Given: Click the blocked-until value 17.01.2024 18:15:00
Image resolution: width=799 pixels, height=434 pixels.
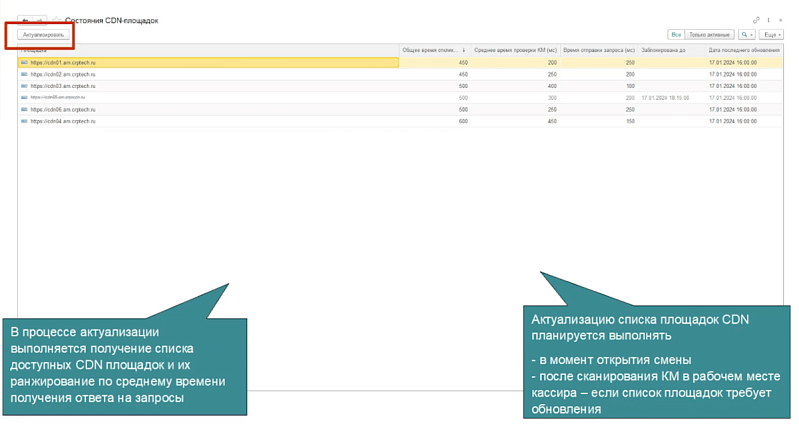Looking at the screenshot, I should (x=665, y=98).
